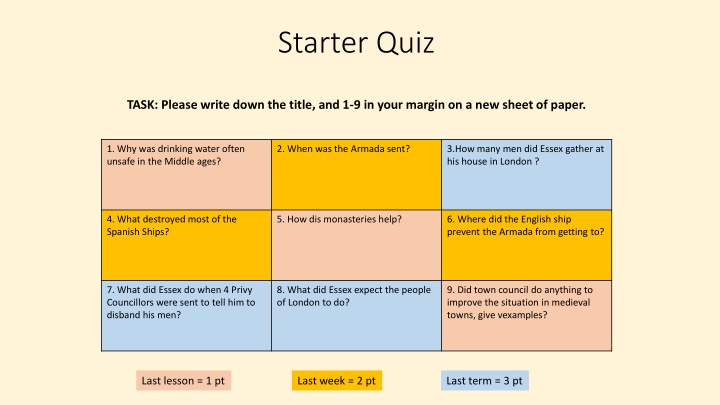720x405 pixels.
Task: Click question 7 about Privy Councillors
Action: pyautogui.click(x=186, y=316)
